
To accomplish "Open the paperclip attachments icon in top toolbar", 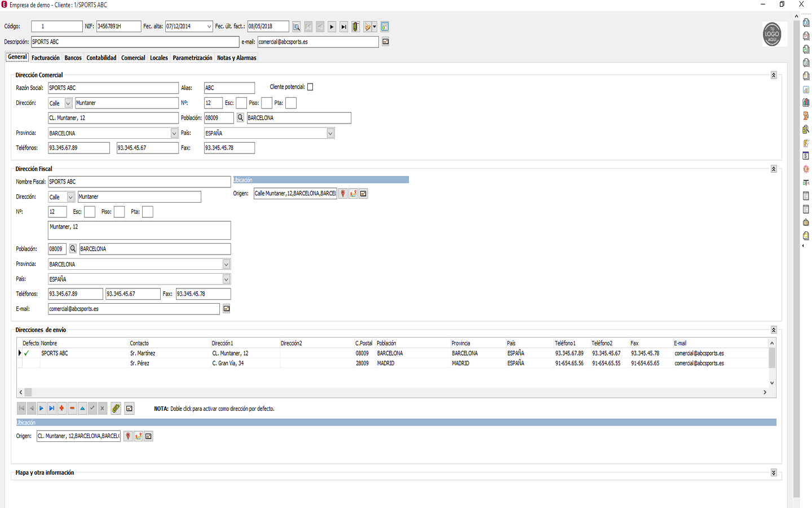I will (356, 27).
